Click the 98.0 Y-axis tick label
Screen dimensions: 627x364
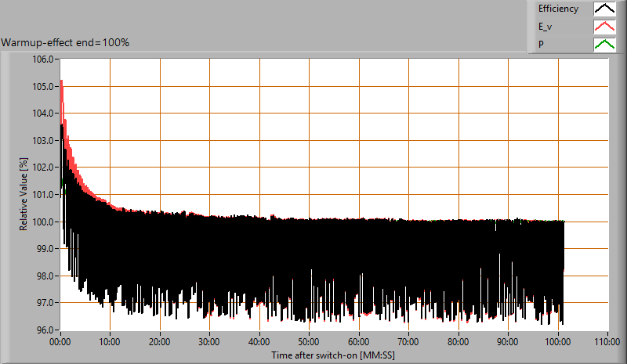click(x=43, y=276)
